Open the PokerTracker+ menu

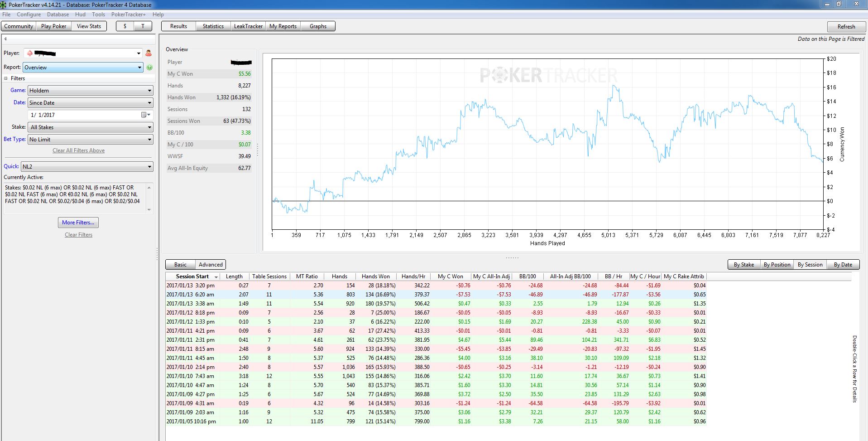129,15
